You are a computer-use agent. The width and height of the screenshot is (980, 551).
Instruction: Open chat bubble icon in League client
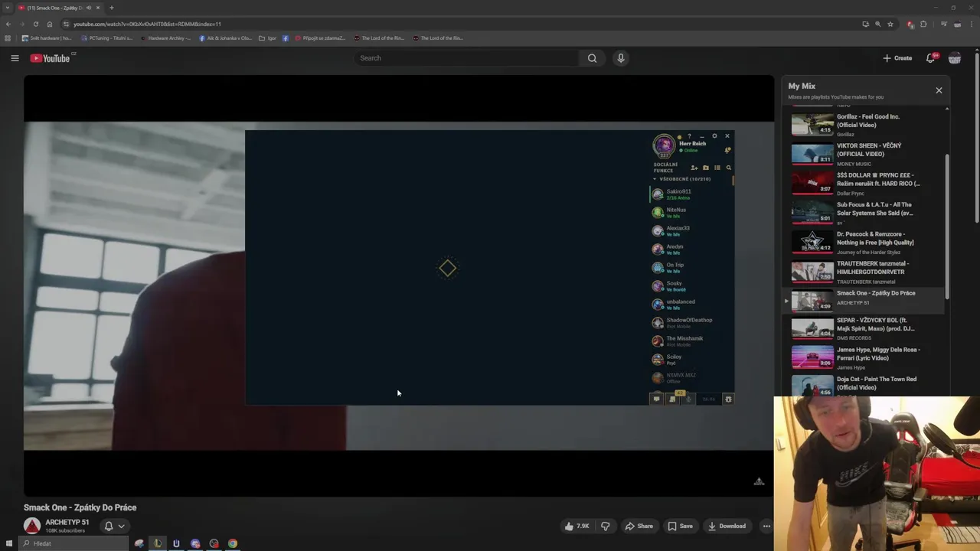[x=656, y=399]
